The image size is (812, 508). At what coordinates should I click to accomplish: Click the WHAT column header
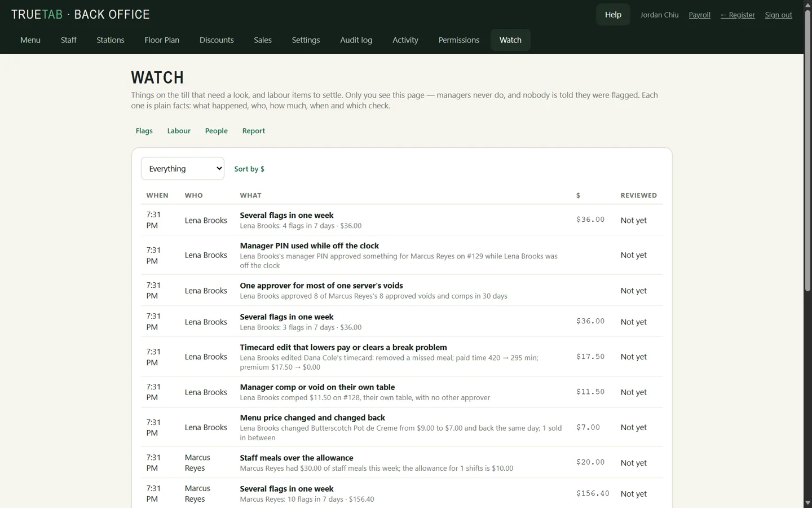(x=250, y=195)
